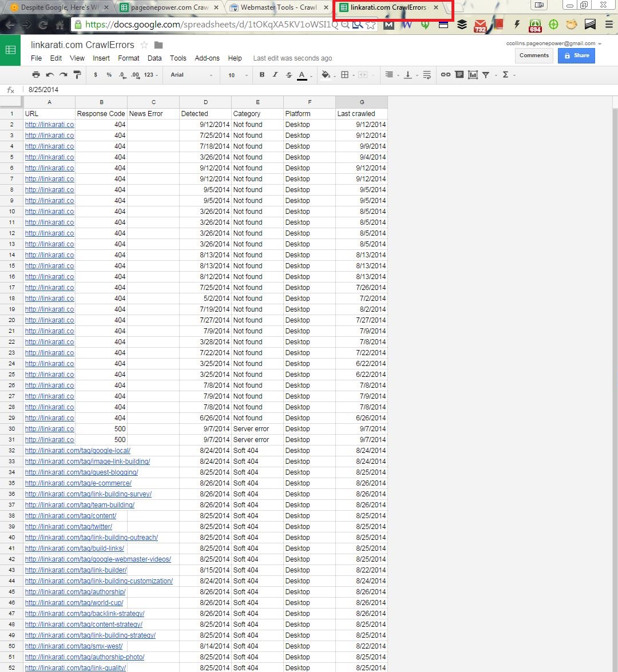The image size is (618, 672).
Task: Click the formula bar showing 8/25/2014
Action: click(x=318, y=90)
